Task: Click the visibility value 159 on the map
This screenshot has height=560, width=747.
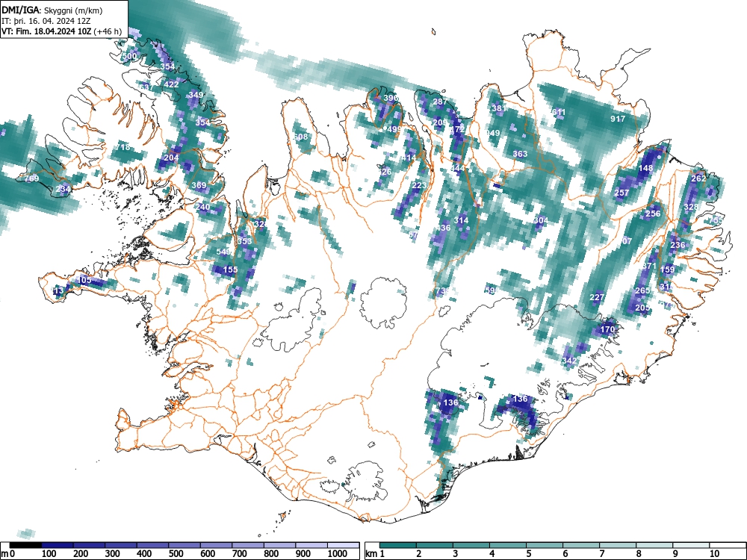Action: [667, 270]
